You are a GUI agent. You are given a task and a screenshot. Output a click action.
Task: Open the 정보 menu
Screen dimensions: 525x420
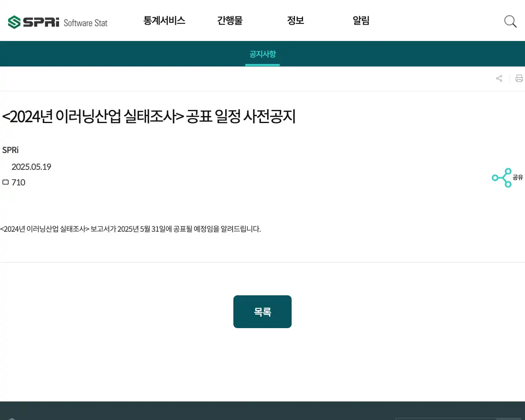(295, 21)
